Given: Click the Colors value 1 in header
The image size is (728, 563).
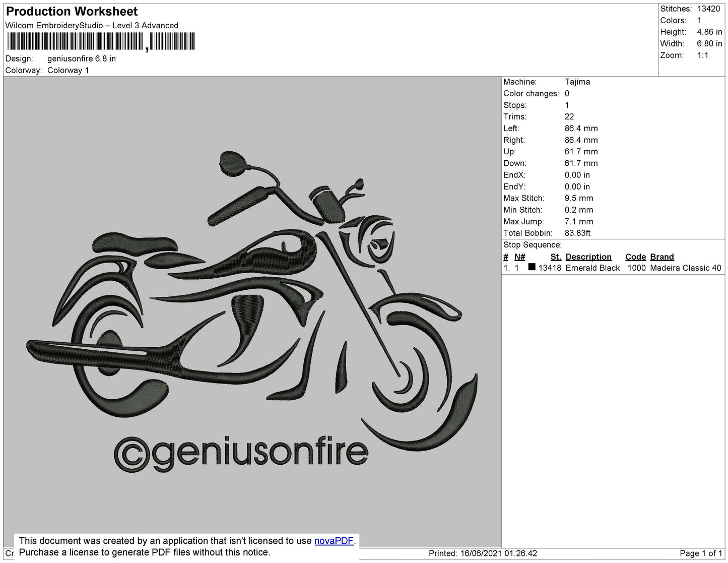Looking at the screenshot, I should coord(699,20).
